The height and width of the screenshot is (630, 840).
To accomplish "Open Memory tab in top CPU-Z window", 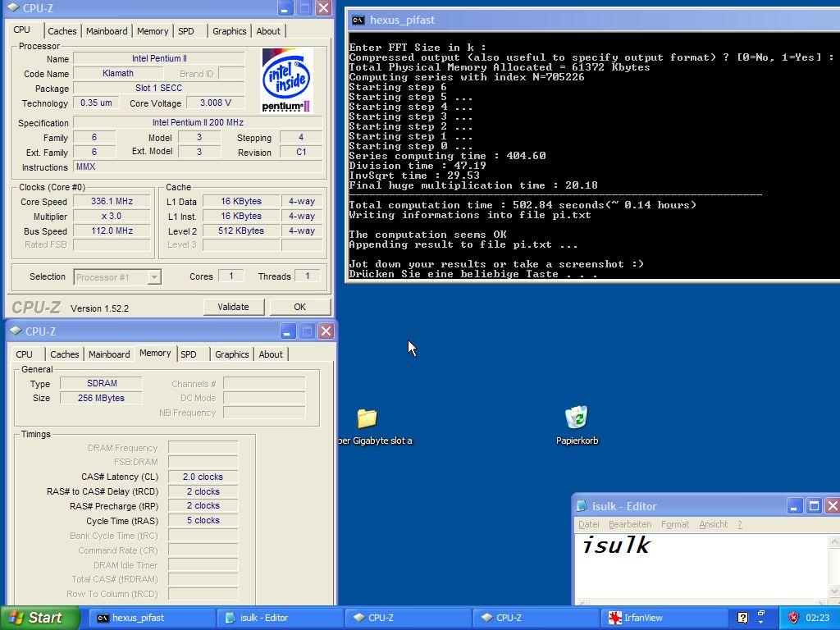I will (x=153, y=31).
